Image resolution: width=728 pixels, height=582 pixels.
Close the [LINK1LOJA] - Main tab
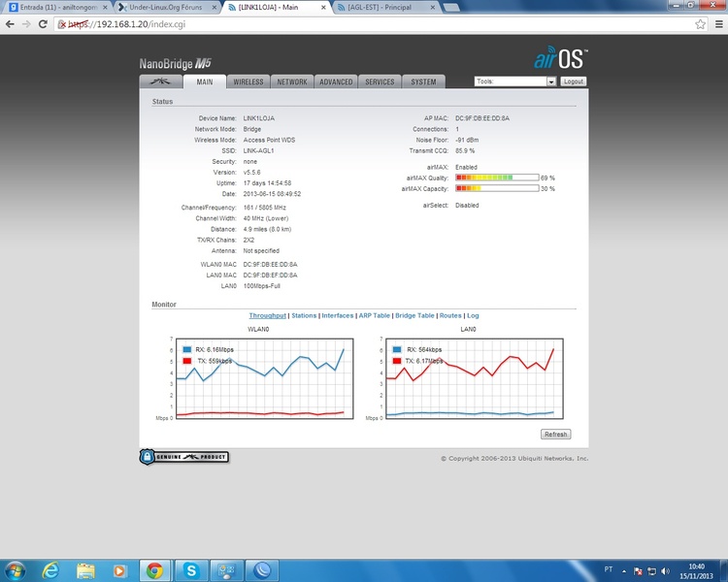323,8
